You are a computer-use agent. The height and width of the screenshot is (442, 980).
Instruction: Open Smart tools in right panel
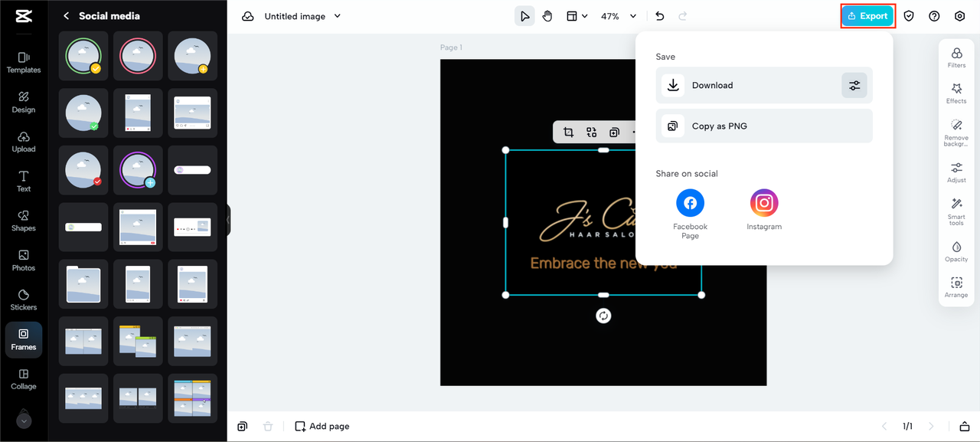(x=956, y=211)
